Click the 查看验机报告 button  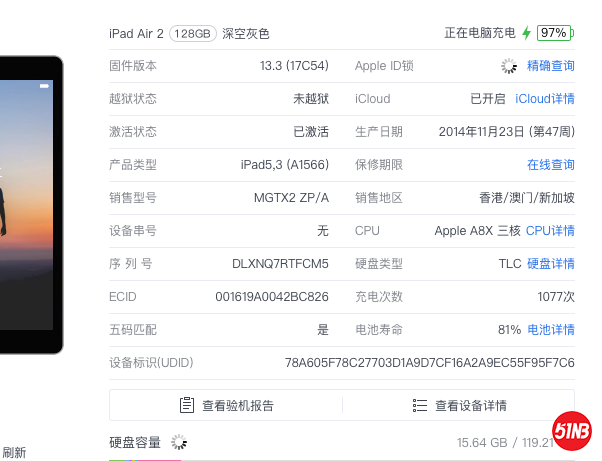226,405
